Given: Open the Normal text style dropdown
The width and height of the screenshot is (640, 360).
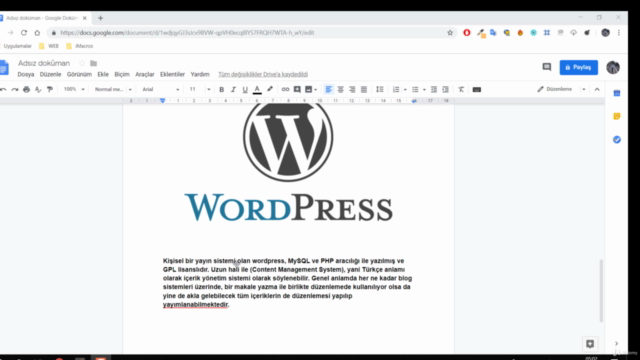Looking at the screenshot, I should pyautogui.click(x=113, y=89).
